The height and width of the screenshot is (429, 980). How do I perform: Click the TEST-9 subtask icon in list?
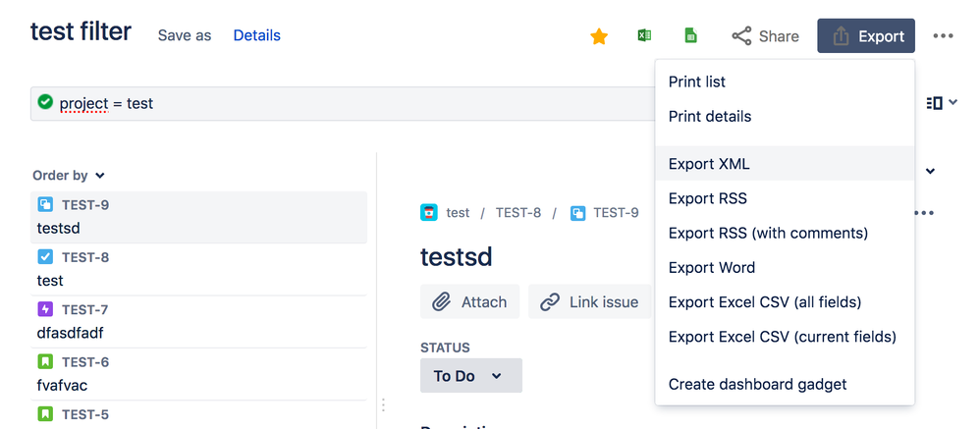click(x=45, y=204)
